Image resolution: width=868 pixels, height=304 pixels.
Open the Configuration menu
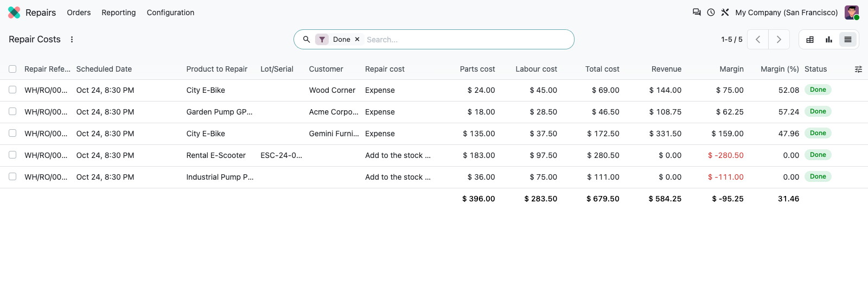[170, 12]
